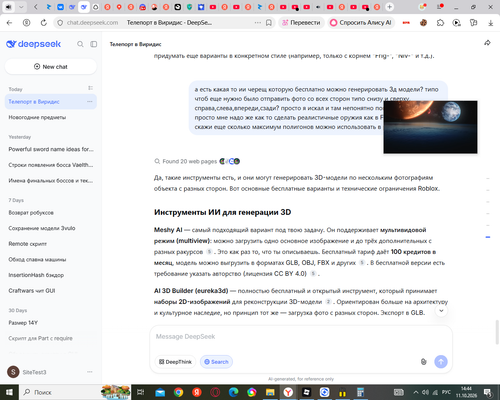The height and width of the screenshot is (400, 500).
Task: Open citation 2 after 3D-модели
Action: pos(328,302)
